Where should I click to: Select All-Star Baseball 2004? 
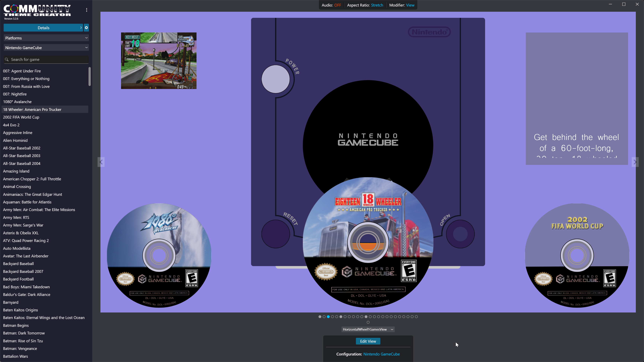(21, 163)
